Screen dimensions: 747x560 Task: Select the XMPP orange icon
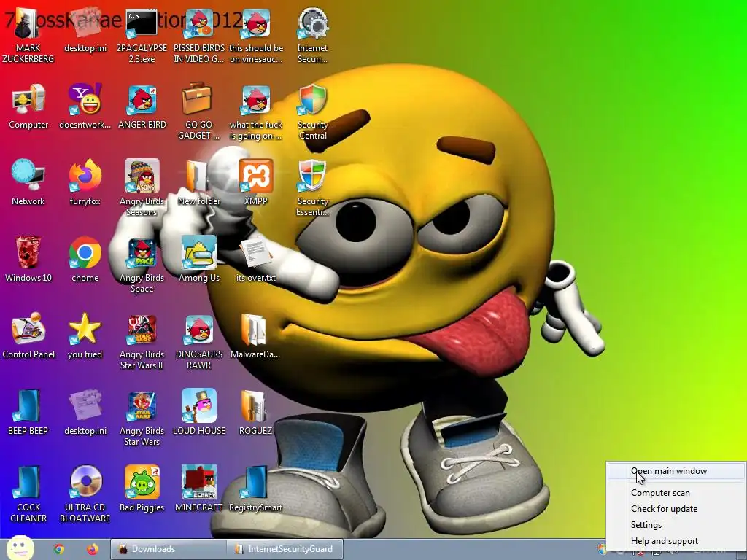[x=256, y=183]
